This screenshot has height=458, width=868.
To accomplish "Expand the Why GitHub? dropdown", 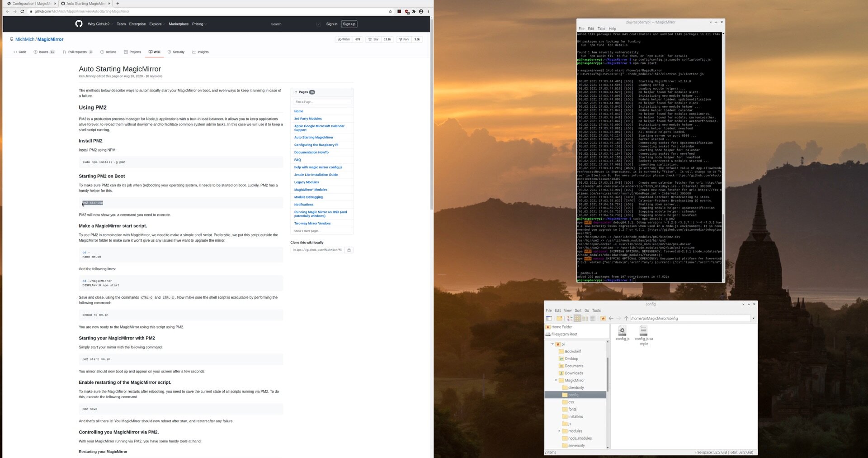I will [100, 24].
